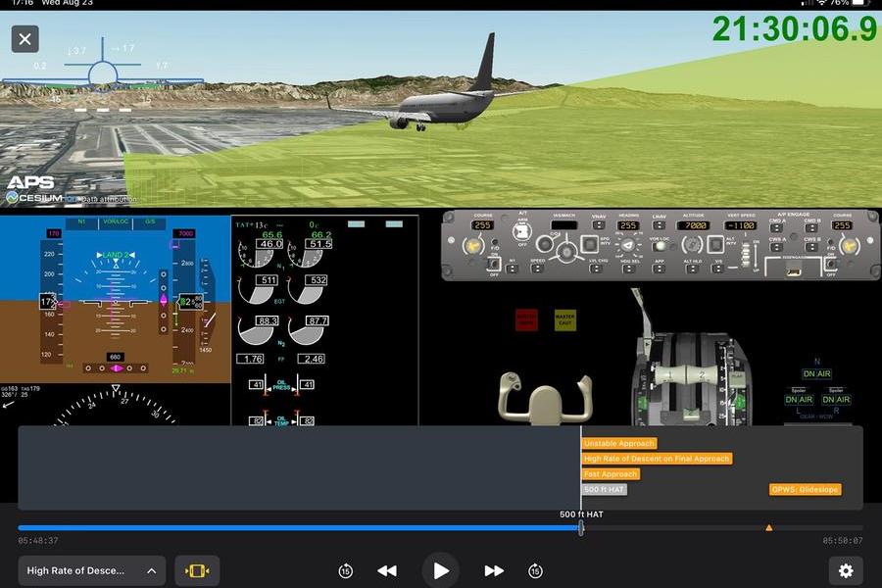Toggle the A/T ARM switch
The image size is (882, 588).
[x=520, y=231]
